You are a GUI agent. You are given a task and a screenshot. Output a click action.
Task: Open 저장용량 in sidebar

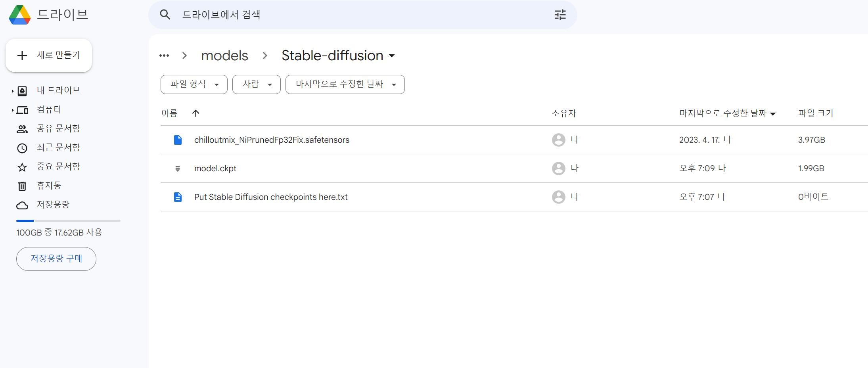point(53,205)
